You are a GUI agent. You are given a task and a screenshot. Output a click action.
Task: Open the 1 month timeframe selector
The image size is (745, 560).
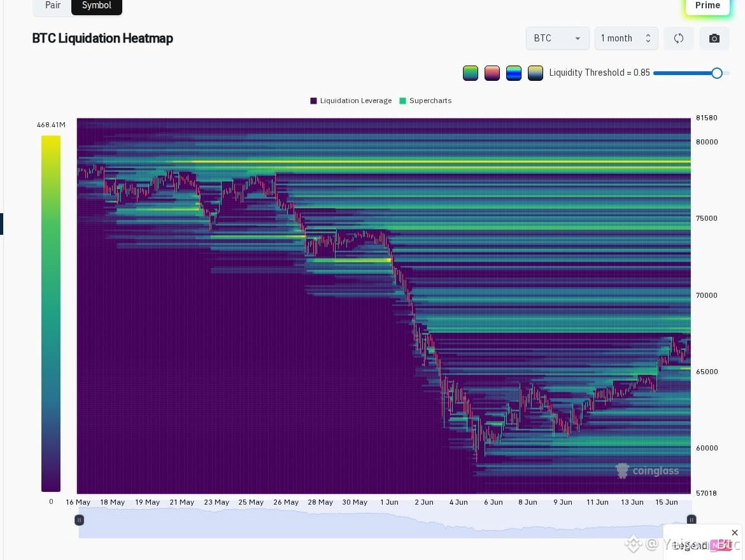pos(626,38)
